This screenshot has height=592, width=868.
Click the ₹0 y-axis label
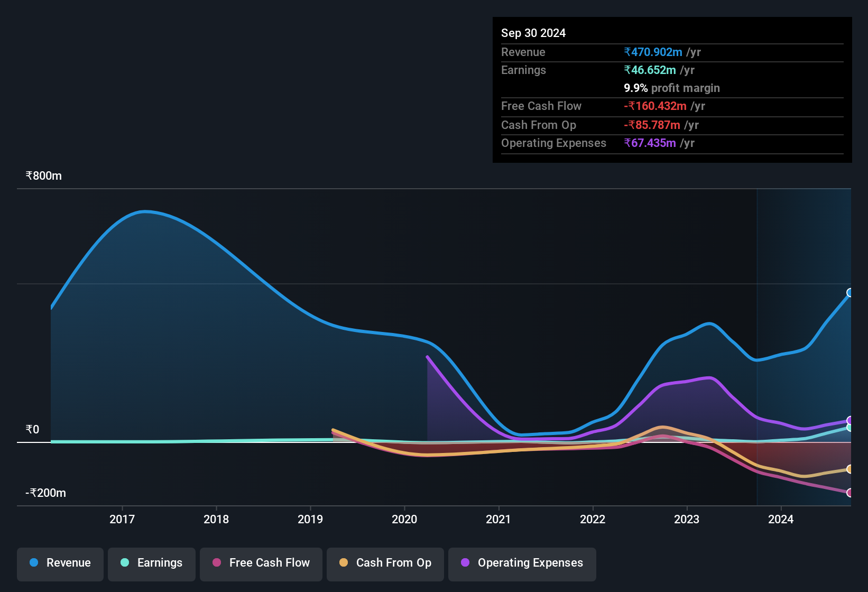point(32,429)
